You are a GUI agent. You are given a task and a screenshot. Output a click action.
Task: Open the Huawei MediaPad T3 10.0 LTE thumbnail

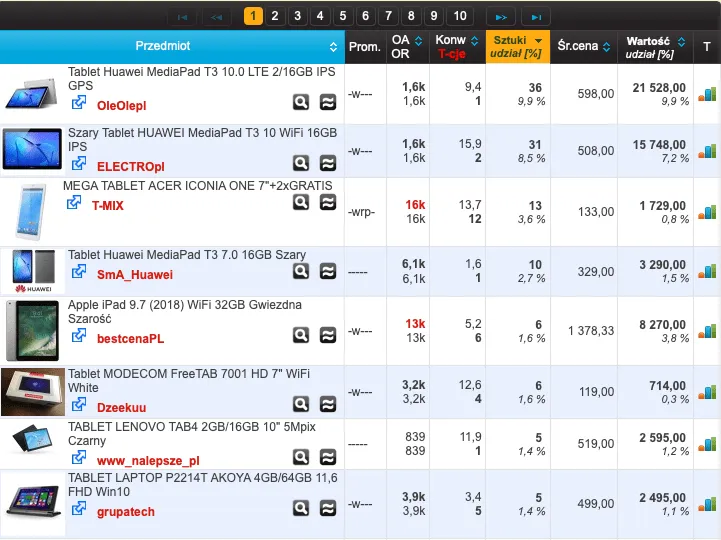tap(32, 94)
